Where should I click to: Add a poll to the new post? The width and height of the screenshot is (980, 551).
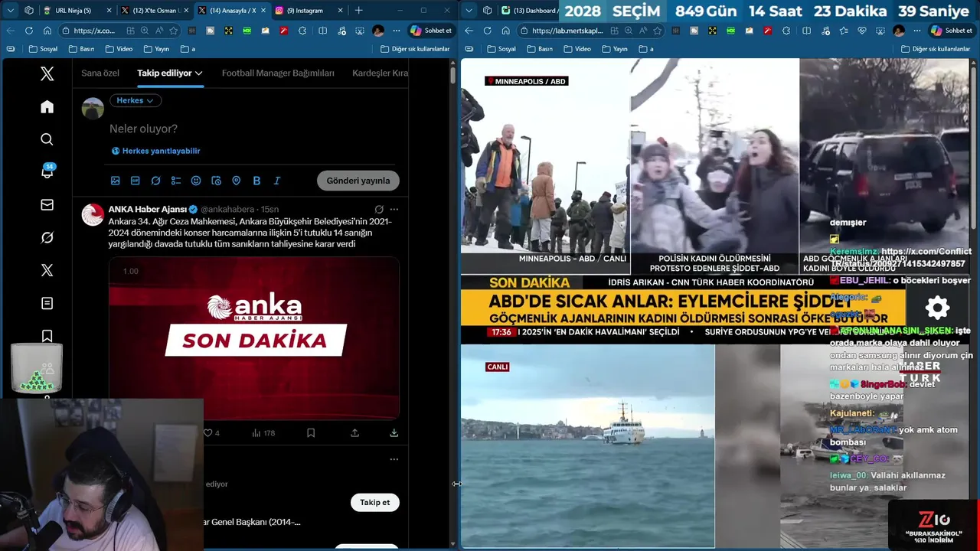(x=176, y=181)
